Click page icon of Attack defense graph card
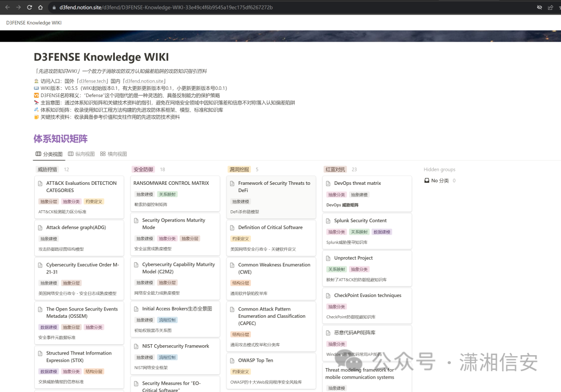Image resolution: width=561 pixels, height=392 pixels. point(41,228)
